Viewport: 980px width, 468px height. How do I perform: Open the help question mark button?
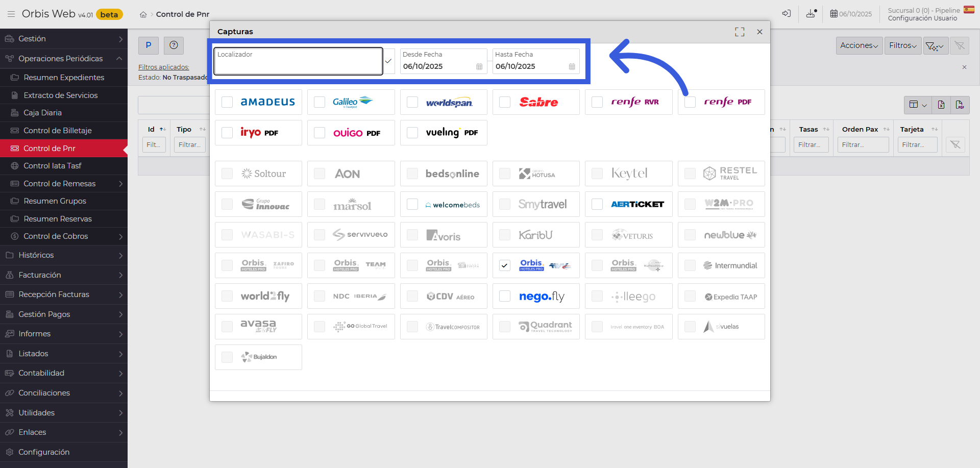click(x=174, y=45)
